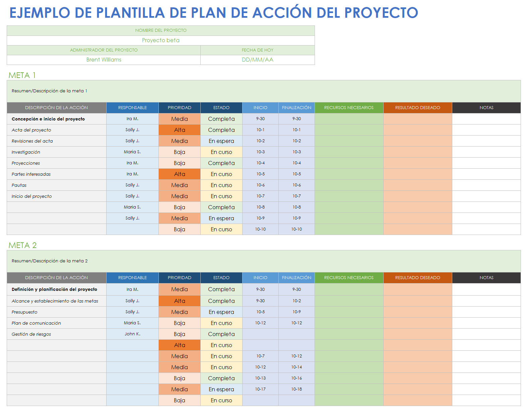Screen dimensions: 532x410
Task: Select 'Definición y planificación del proyecto' cell
Action: (57, 289)
